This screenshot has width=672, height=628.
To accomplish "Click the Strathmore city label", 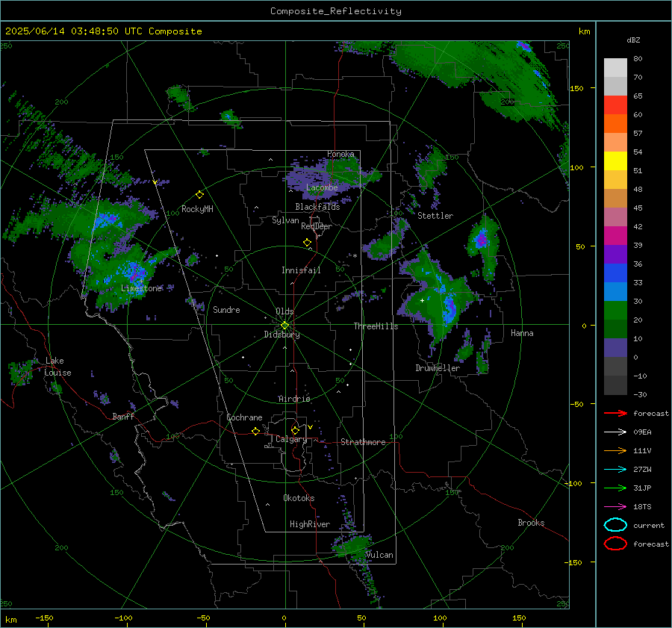I will coord(363,442).
